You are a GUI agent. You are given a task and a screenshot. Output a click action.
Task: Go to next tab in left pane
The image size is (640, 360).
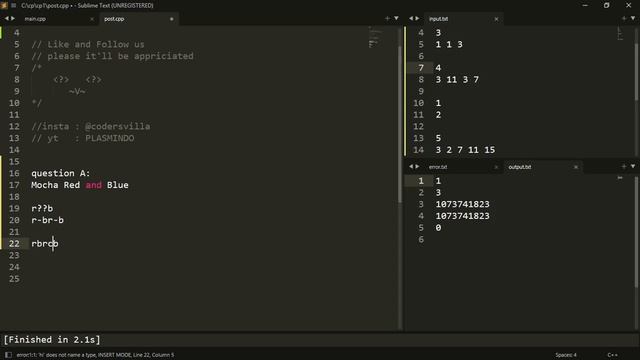(x=13, y=18)
